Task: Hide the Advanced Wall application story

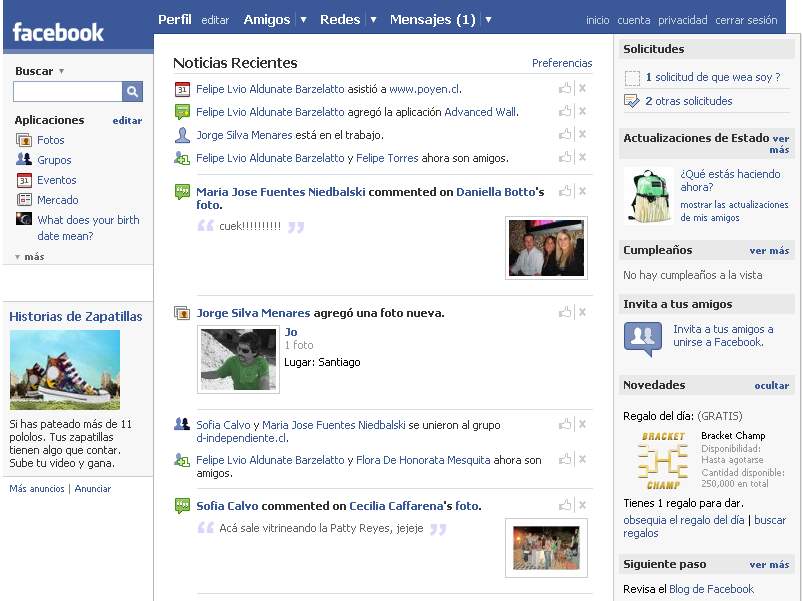Action: (x=582, y=111)
